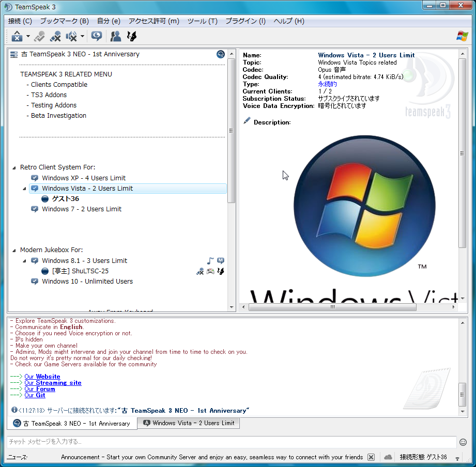Image resolution: width=476 pixels, height=467 pixels.
Task: Click the chat log vertical scrollbar thumb
Action: [462, 395]
